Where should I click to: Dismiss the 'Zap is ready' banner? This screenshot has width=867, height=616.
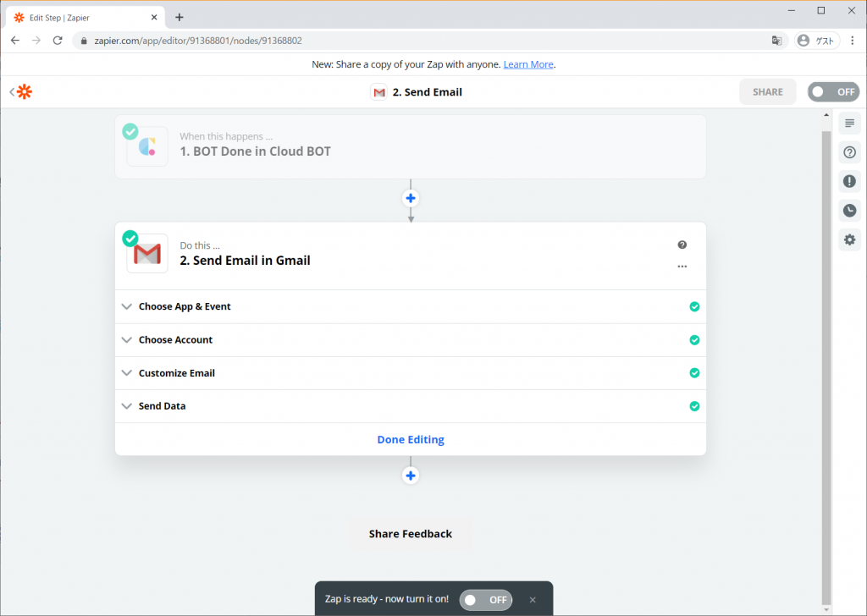[x=533, y=599]
